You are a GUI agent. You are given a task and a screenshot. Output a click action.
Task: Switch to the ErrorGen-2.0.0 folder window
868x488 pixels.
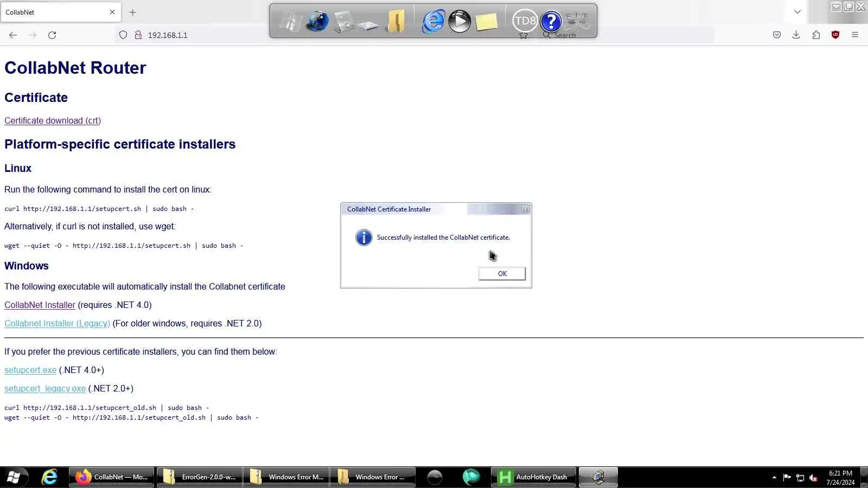click(x=199, y=477)
